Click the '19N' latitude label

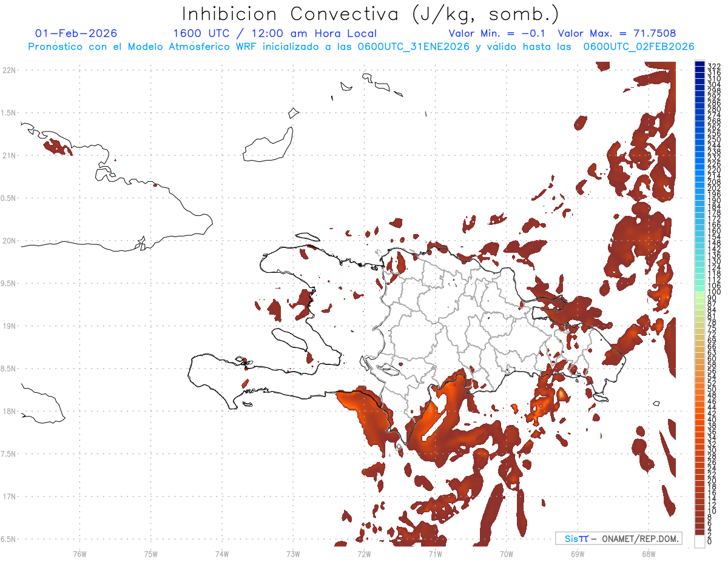10,326
